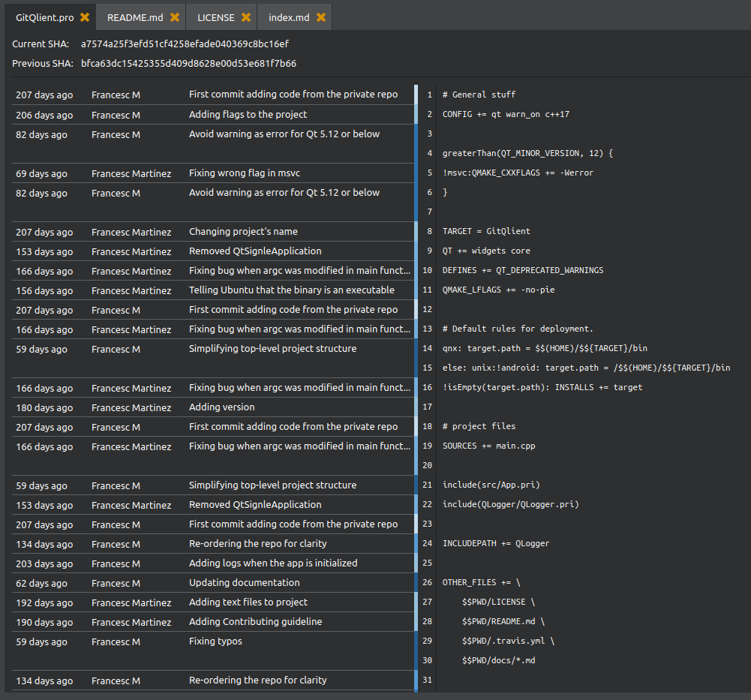This screenshot has height=700, width=751.
Task: Close the GitQlient.pro tab
Action: tap(85, 17)
